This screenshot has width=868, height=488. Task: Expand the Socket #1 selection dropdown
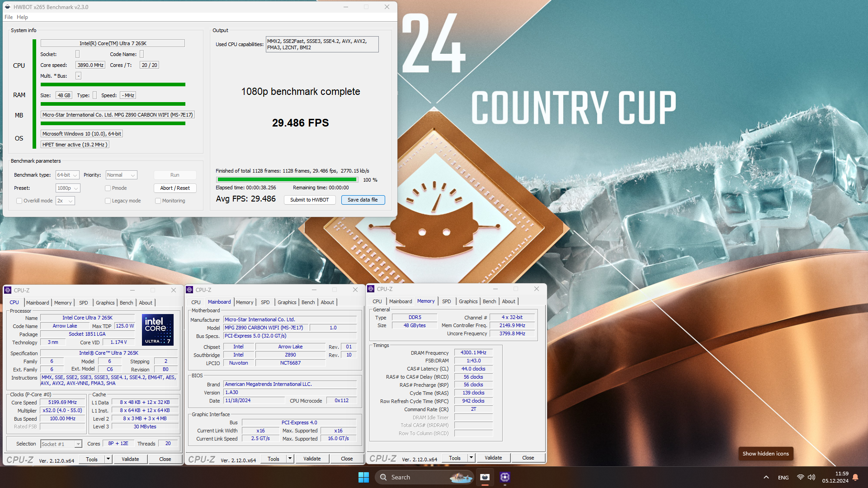click(x=61, y=444)
